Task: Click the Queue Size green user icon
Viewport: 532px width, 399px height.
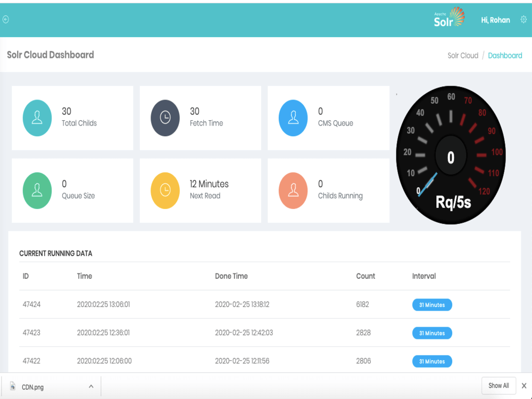Action: [37, 190]
